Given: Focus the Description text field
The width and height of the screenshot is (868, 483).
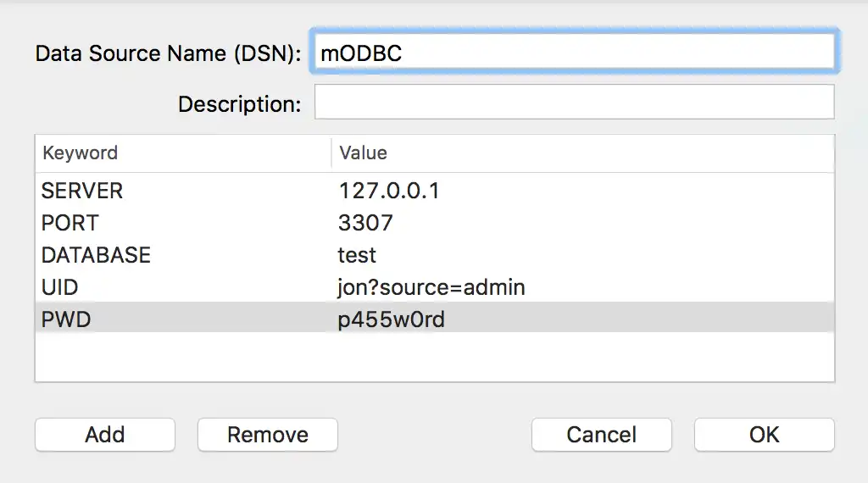Looking at the screenshot, I should 575,103.
